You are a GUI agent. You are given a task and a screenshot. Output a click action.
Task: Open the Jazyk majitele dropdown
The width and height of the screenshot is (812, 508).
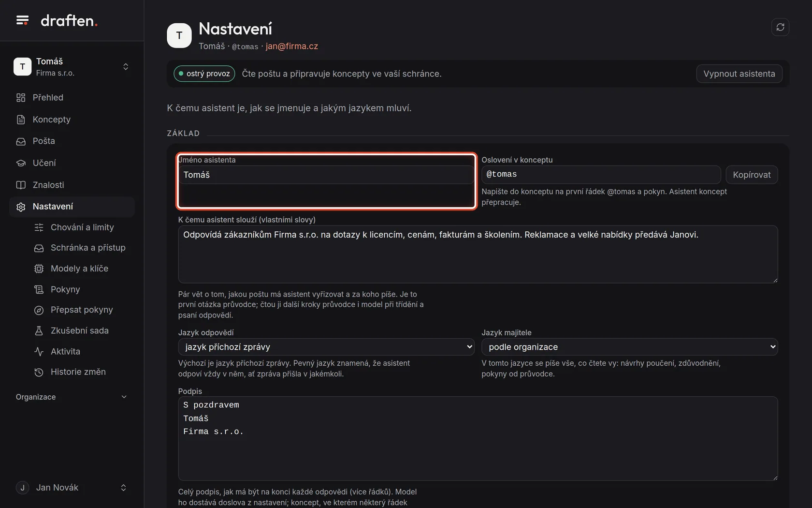coord(629,347)
